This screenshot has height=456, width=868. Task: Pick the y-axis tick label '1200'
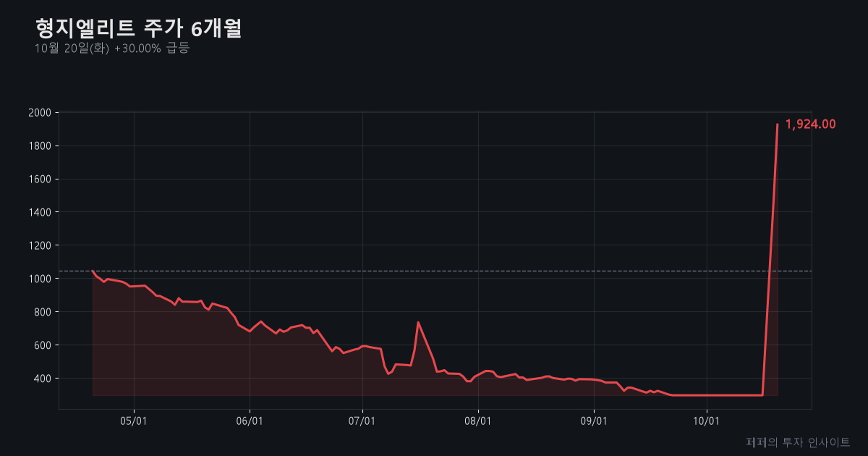pos(39,246)
